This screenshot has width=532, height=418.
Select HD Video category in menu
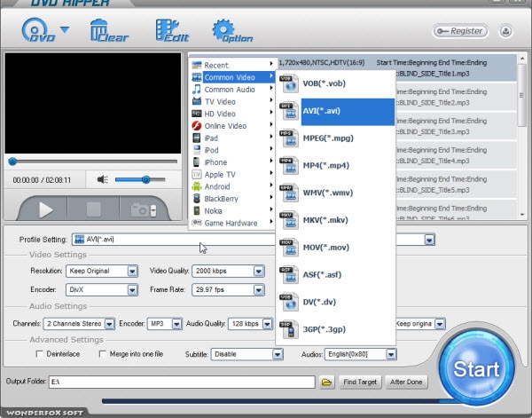[x=220, y=114]
